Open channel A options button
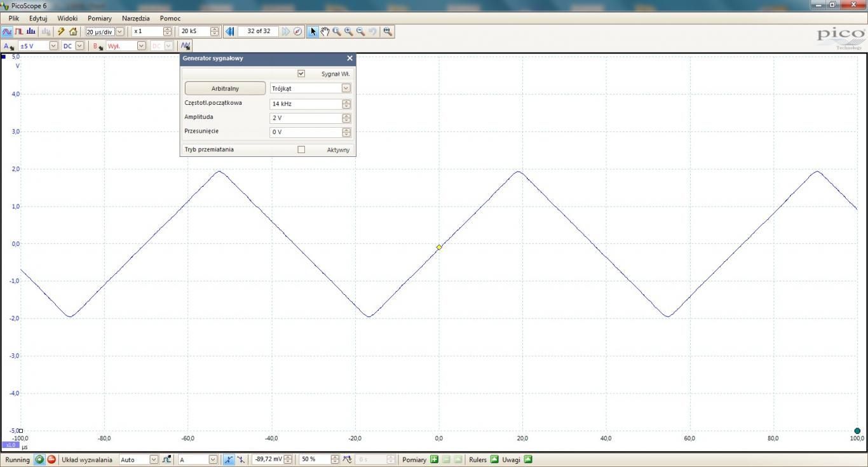 click(9, 46)
